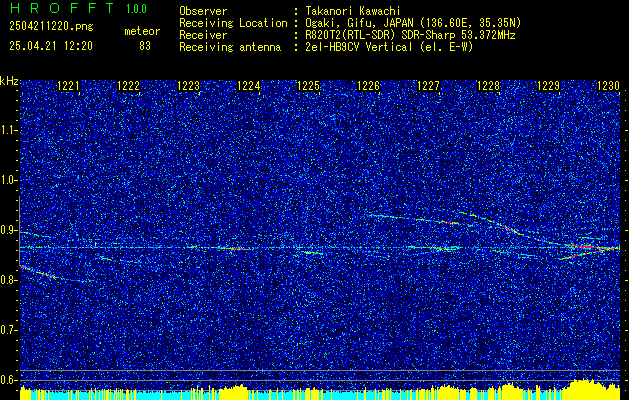Click the 1225 time axis marker
Viewport: 629px width, 400px height.
click(x=309, y=86)
